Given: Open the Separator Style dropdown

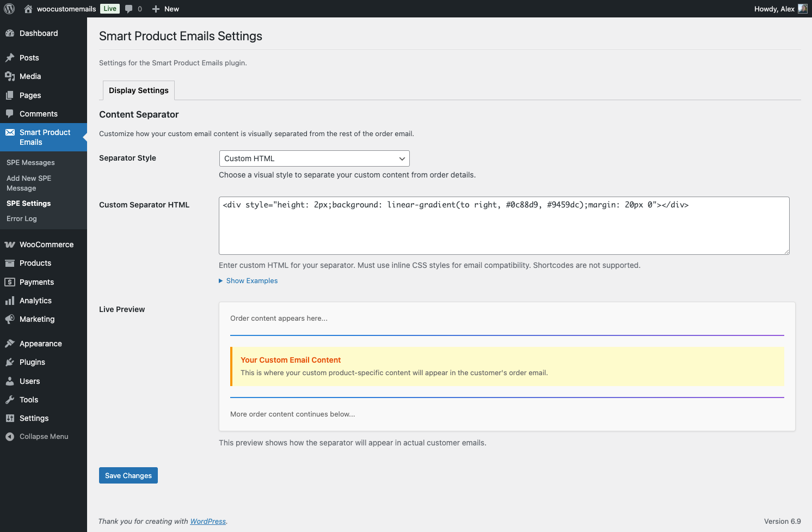Looking at the screenshot, I should [x=314, y=158].
